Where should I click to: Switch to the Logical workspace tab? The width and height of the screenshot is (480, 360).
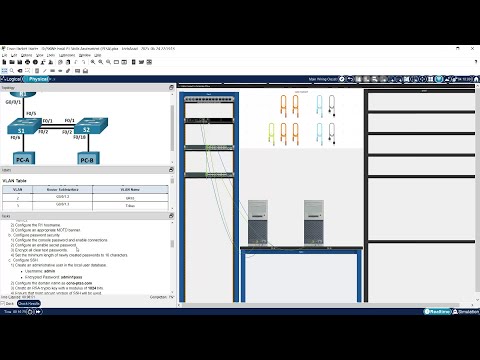(x=12, y=79)
